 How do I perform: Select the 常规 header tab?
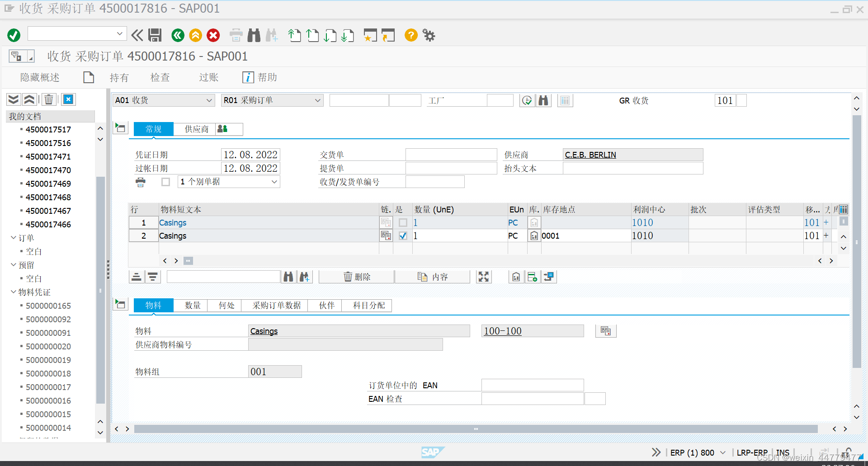point(154,129)
